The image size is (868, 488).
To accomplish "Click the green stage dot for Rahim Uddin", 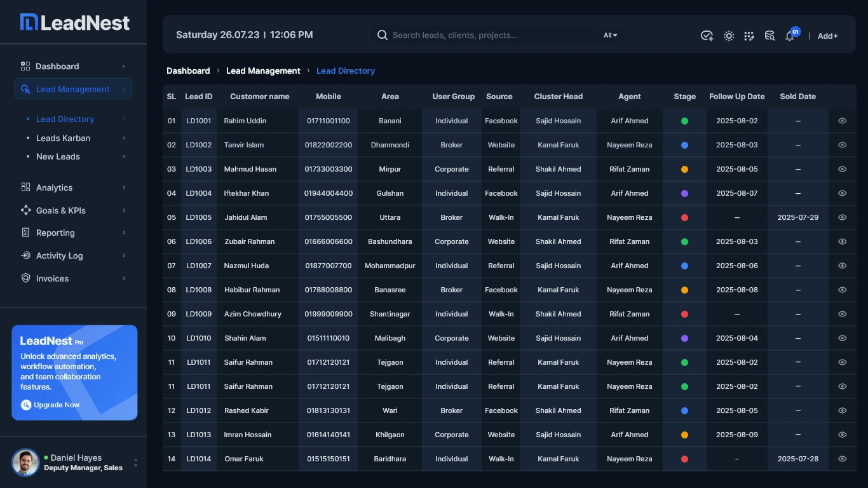I will [684, 121].
